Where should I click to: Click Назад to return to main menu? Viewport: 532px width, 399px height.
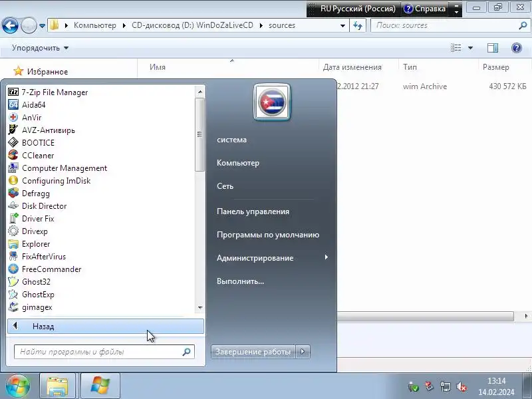coord(106,327)
